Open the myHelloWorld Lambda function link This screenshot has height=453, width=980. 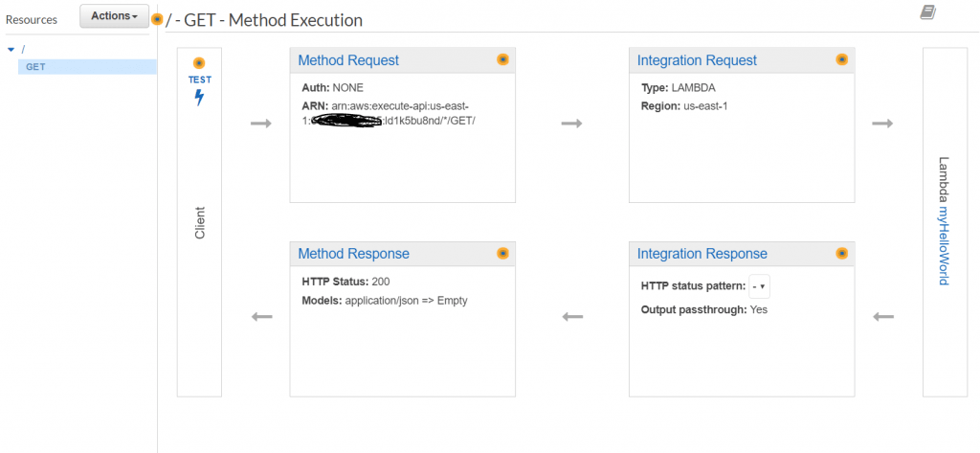944,246
